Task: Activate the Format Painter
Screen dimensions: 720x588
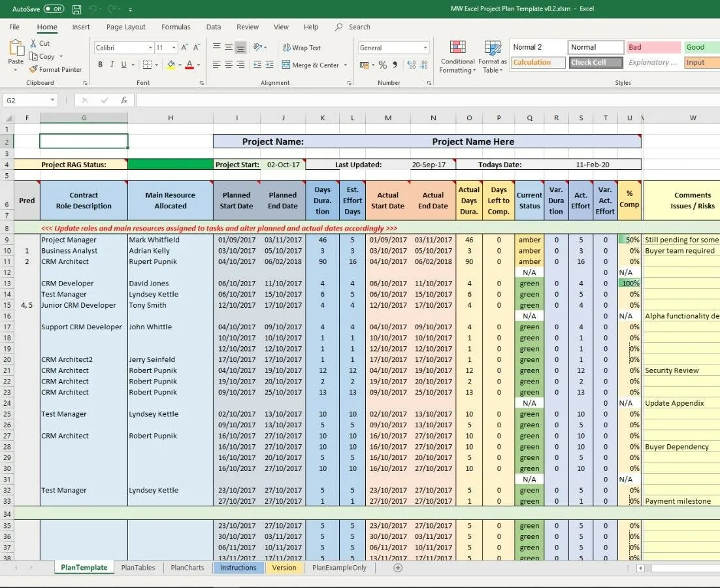Action: 56,69
